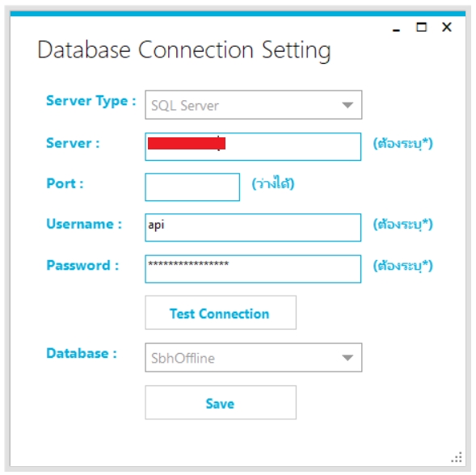Click the Username label text
This screenshot has height=475, width=476.
tap(84, 224)
